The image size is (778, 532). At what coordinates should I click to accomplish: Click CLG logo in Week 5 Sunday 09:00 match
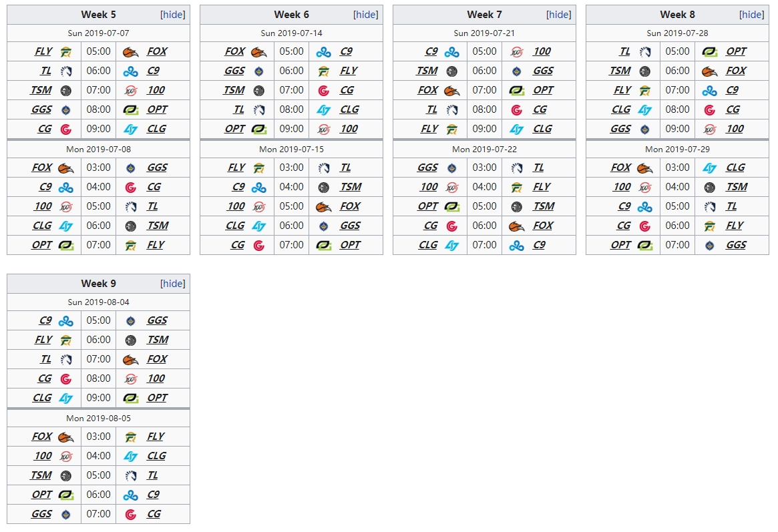click(131, 129)
